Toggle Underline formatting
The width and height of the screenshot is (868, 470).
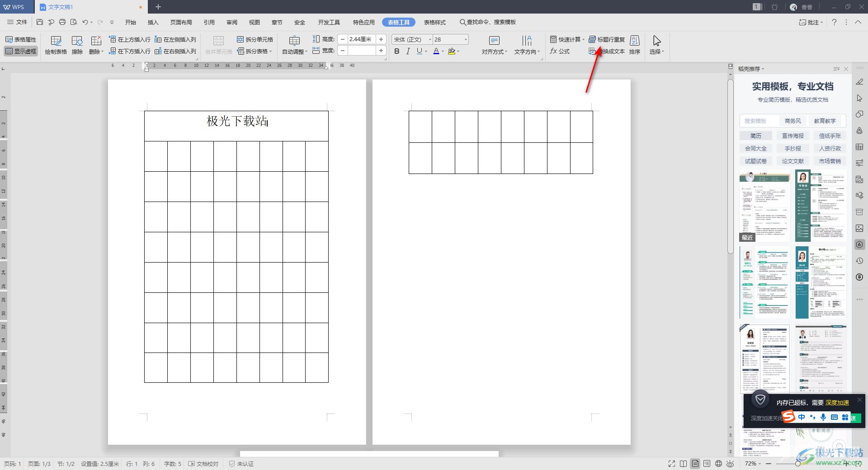[420, 51]
